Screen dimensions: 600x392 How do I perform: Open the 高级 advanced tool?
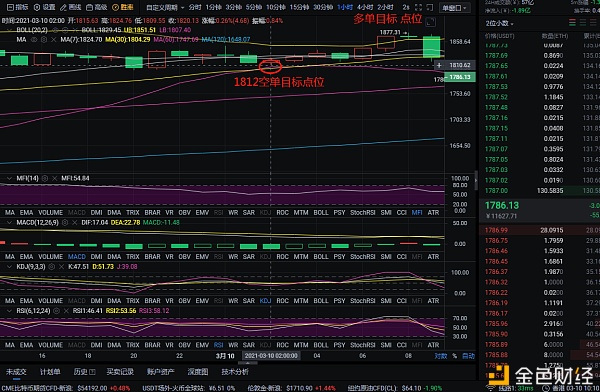click(x=97, y=7)
